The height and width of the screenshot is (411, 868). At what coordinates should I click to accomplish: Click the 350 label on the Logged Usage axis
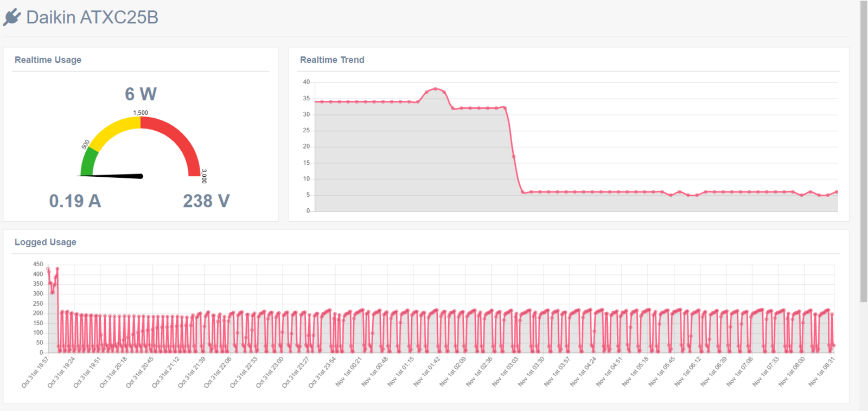[x=38, y=284]
